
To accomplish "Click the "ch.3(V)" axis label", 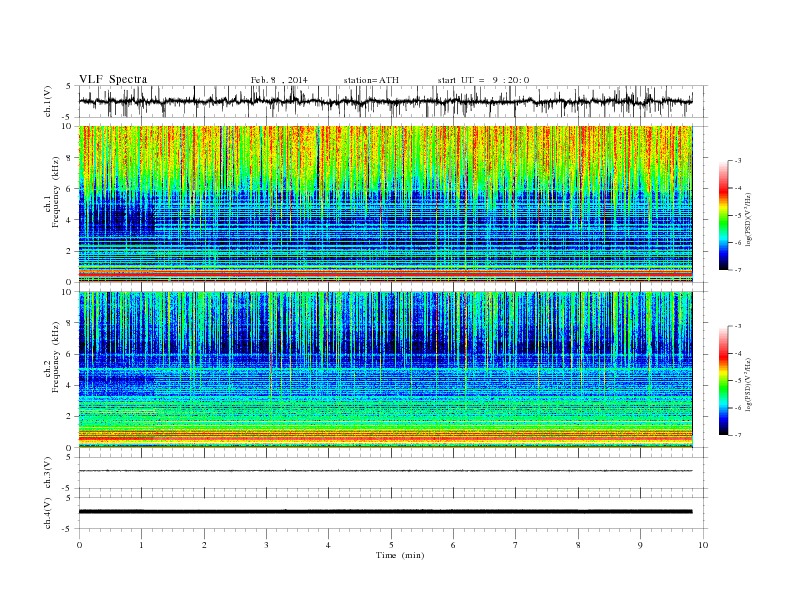I will pos(48,473).
